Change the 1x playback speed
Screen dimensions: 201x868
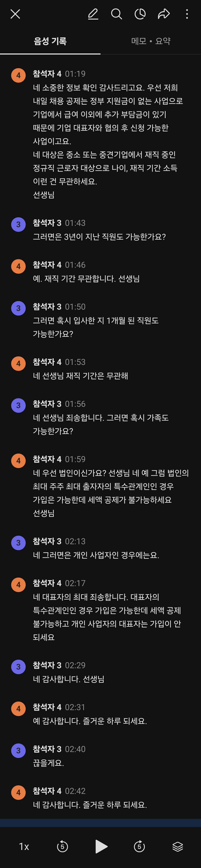point(24,846)
